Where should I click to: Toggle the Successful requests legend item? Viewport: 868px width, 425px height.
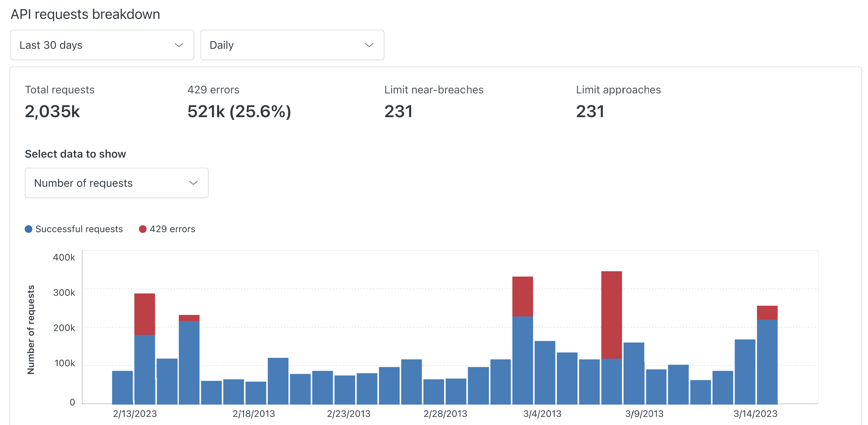tap(74, 229)
